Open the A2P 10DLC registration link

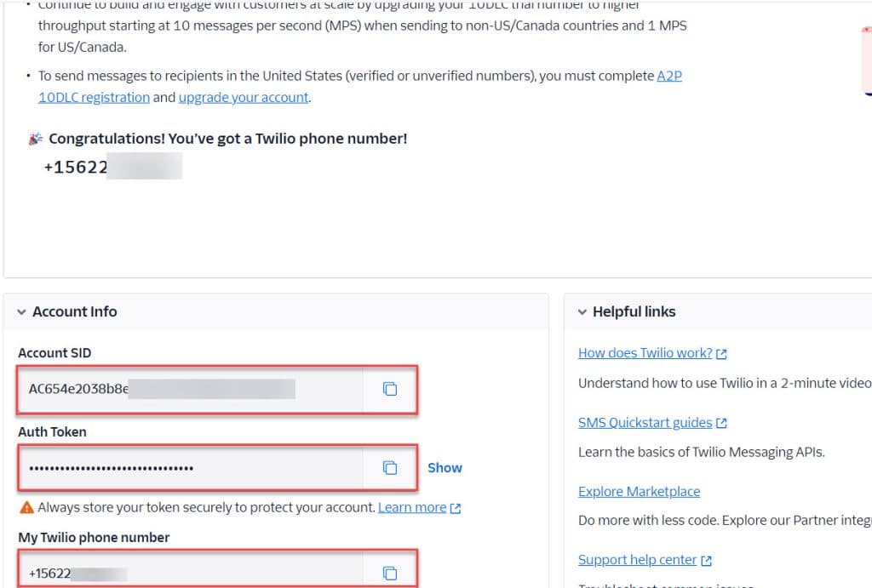click(360, 86)
